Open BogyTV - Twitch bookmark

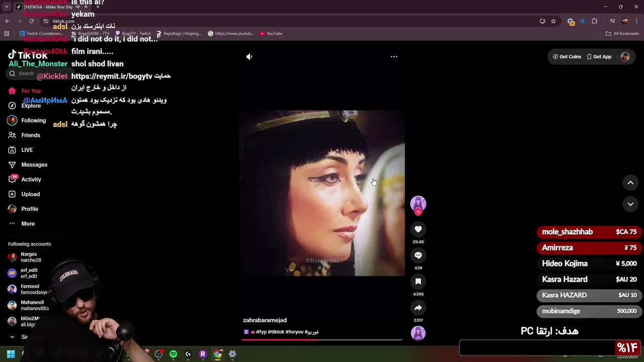pos(133,34)
